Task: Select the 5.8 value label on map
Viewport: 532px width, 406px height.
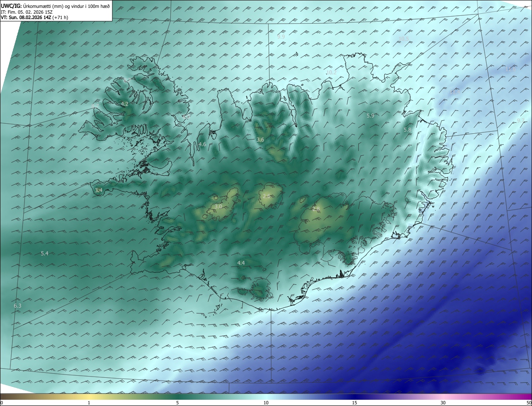Action: pos(407,130)
